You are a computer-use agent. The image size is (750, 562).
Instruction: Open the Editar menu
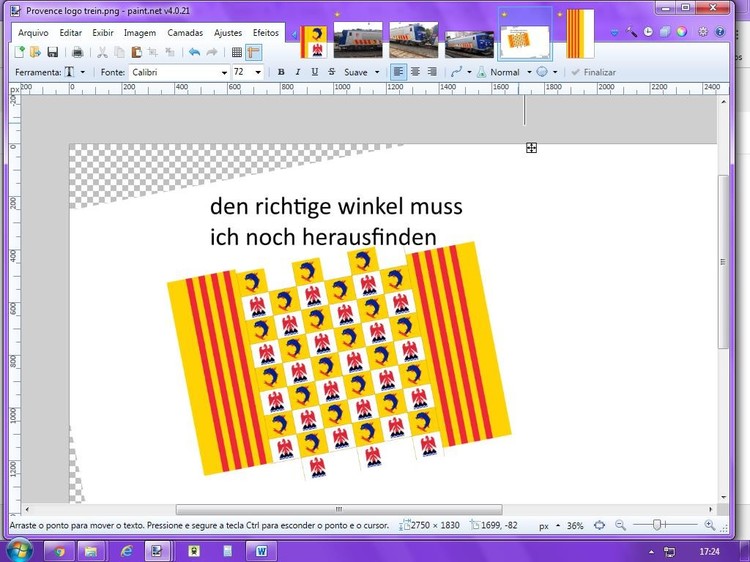coord(70,33)
